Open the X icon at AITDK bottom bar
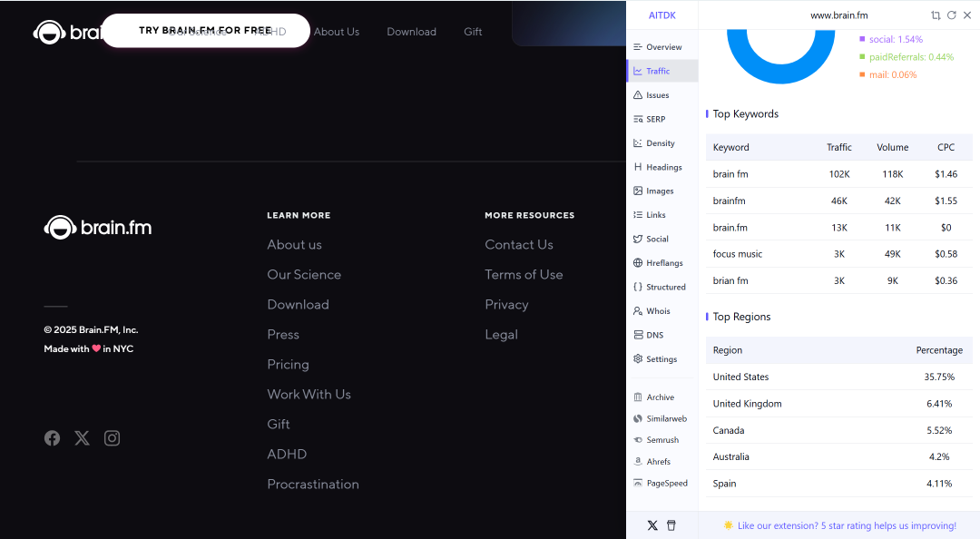Screen dimensions: 980x539 [x=652, y=525]
